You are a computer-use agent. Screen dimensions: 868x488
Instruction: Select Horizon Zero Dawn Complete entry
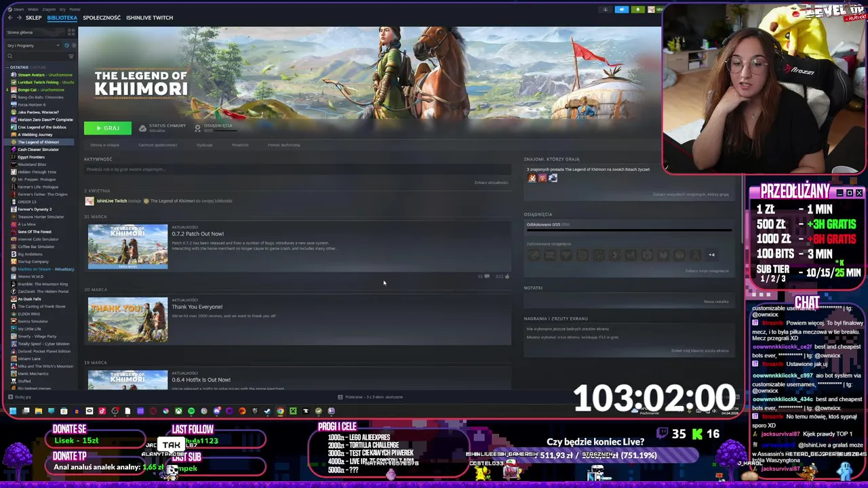(41, 120)
